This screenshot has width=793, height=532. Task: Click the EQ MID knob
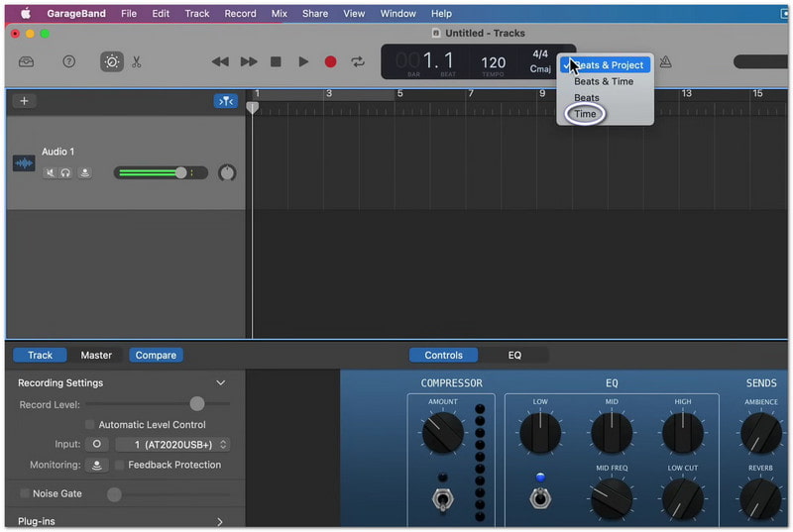click(x=612, y=433)
